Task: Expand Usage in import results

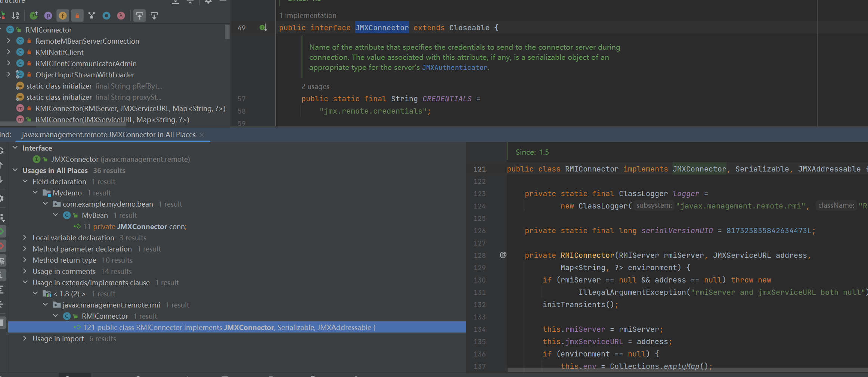Action: pos(25,339)
